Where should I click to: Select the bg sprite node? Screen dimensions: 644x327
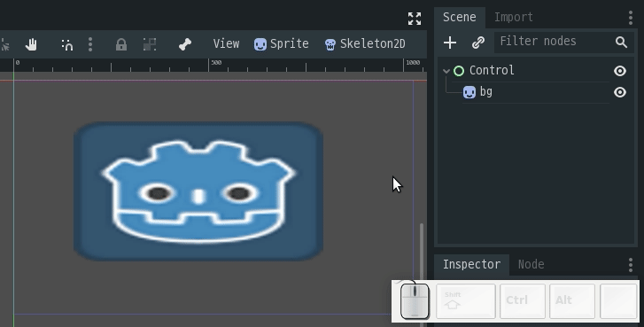click(x=485, y=92)
